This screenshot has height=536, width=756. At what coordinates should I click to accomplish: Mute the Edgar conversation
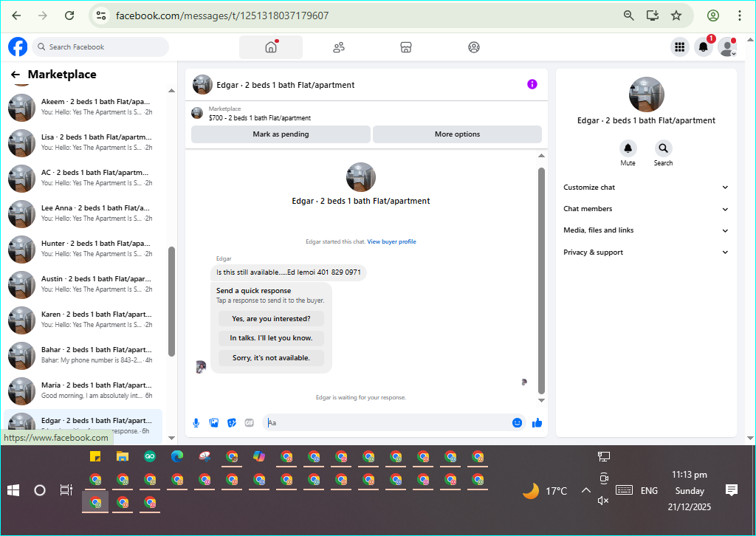(x=628, y=148)
